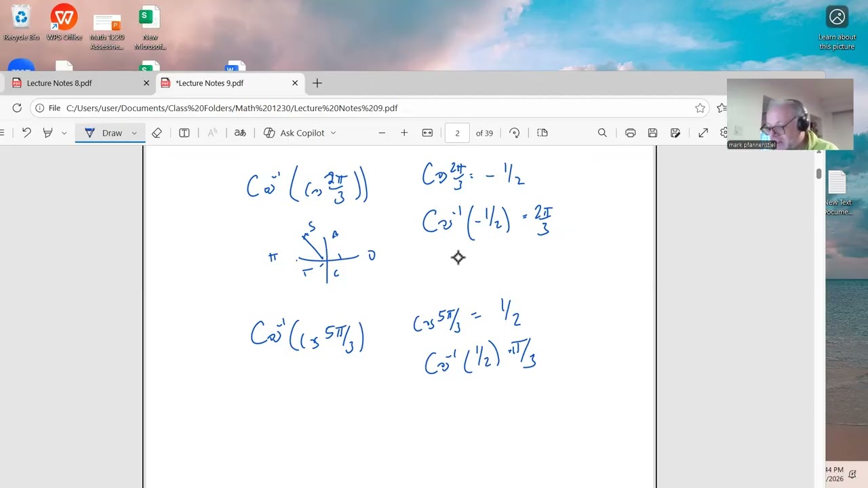
Task: Add this page to favorites with star
Action: (700, 108)
